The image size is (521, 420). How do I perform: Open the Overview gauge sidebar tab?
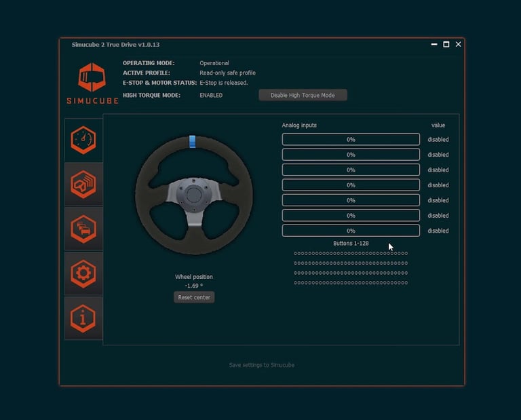pyautogui.click(x=83, y=140)
